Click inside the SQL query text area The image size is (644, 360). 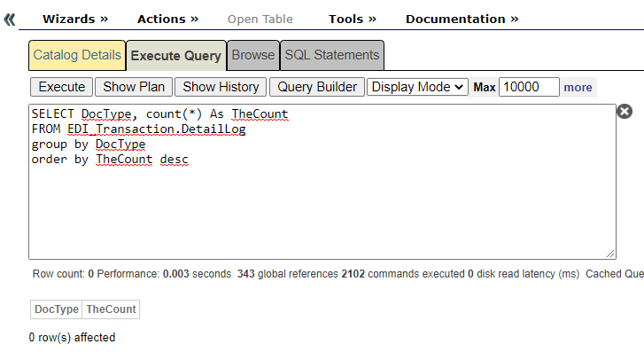tap(322, 182)
